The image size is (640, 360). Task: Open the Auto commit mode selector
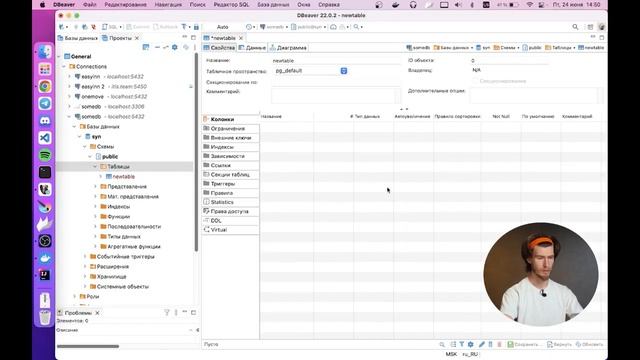point(222,27)
